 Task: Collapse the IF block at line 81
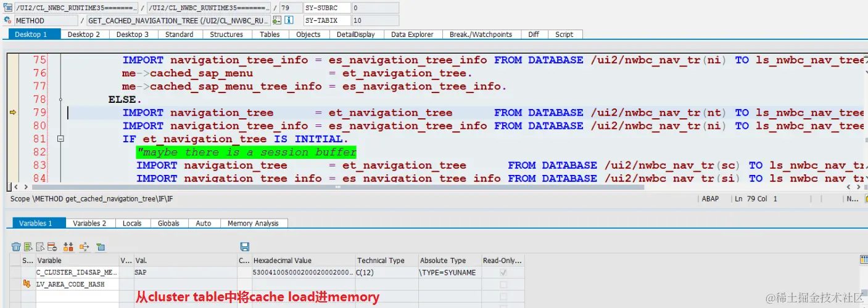tap(60, 139)
